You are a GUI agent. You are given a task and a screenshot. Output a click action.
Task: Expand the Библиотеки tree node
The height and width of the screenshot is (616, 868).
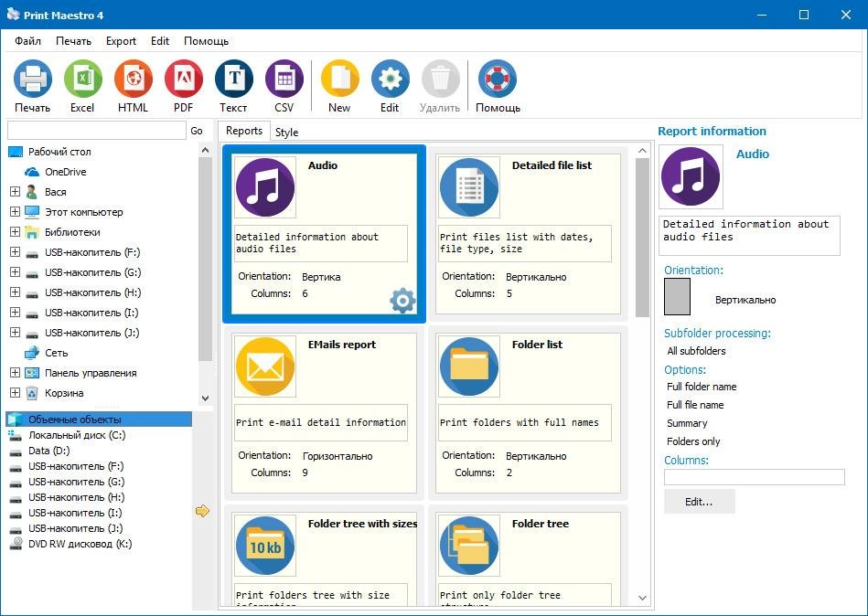pos(15,232)
